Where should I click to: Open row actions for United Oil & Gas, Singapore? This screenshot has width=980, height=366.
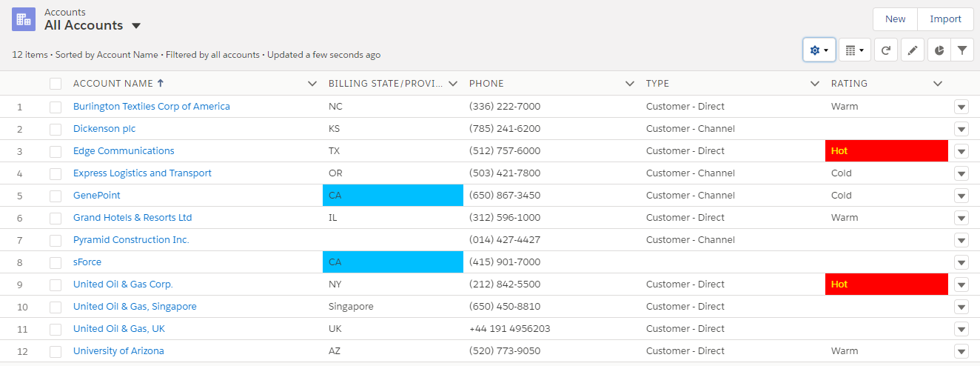point(961,307)
